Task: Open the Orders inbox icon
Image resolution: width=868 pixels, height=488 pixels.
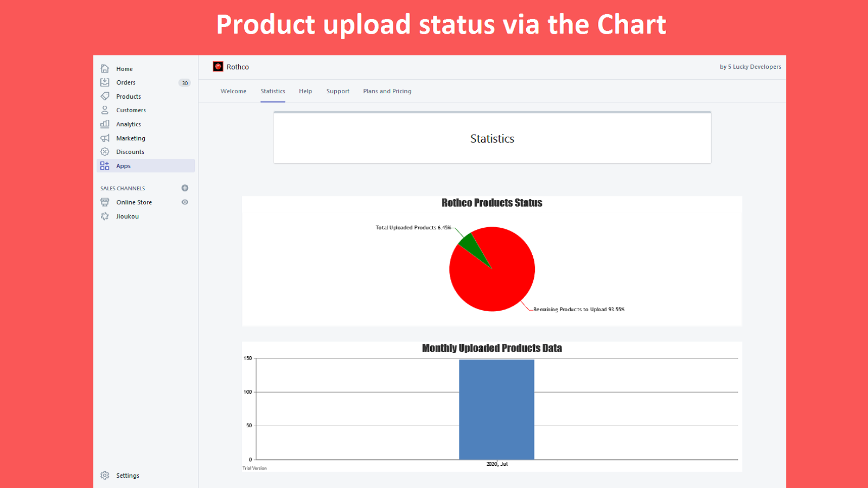Action: 105,82
